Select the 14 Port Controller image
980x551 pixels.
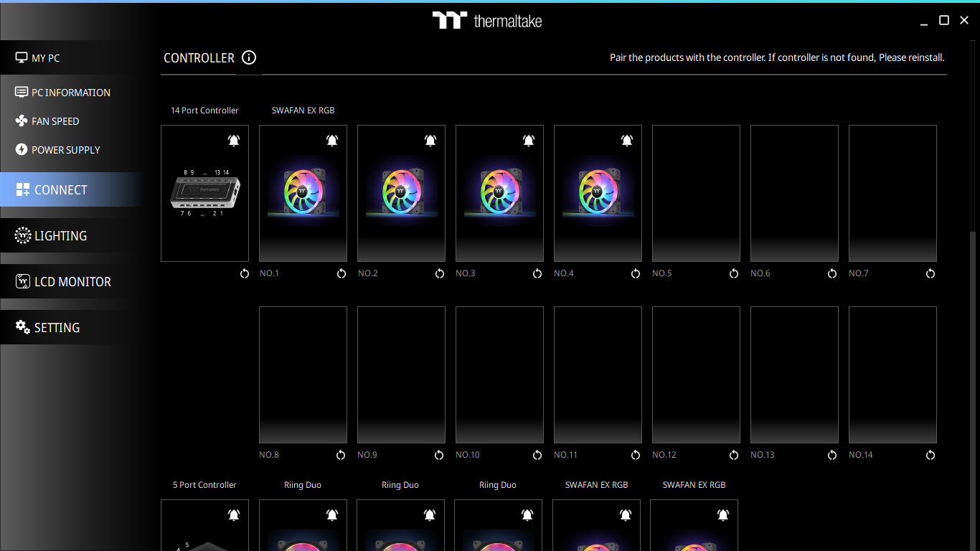point(204,194)
